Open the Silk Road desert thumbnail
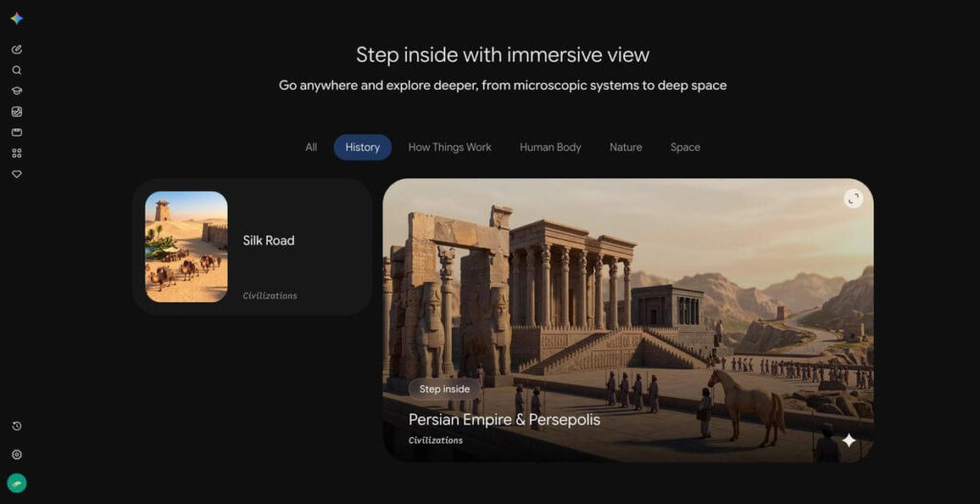 (187, 247)
